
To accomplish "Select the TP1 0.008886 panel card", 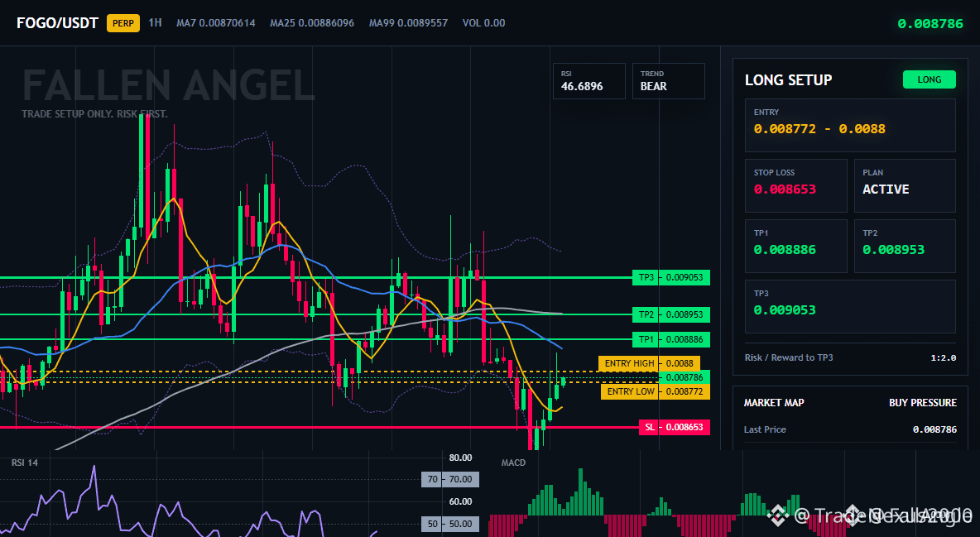I will click(x=795, y=246).
